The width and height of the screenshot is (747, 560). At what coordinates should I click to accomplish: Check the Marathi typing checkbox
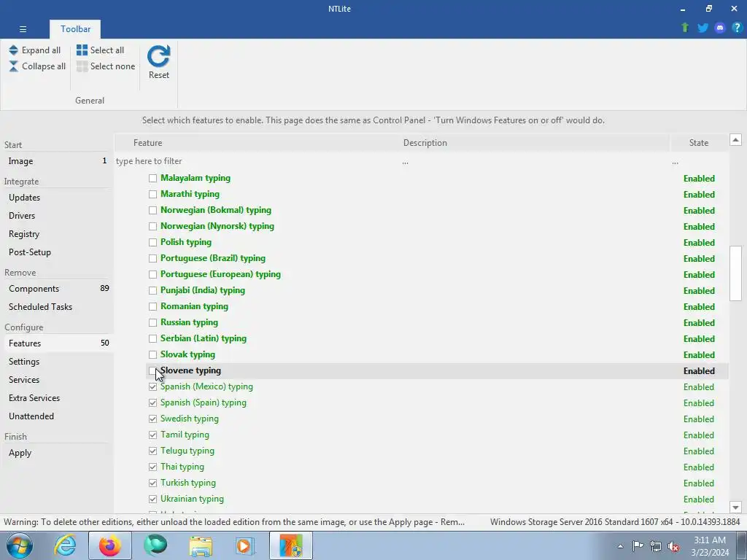(x=152, y=194)
